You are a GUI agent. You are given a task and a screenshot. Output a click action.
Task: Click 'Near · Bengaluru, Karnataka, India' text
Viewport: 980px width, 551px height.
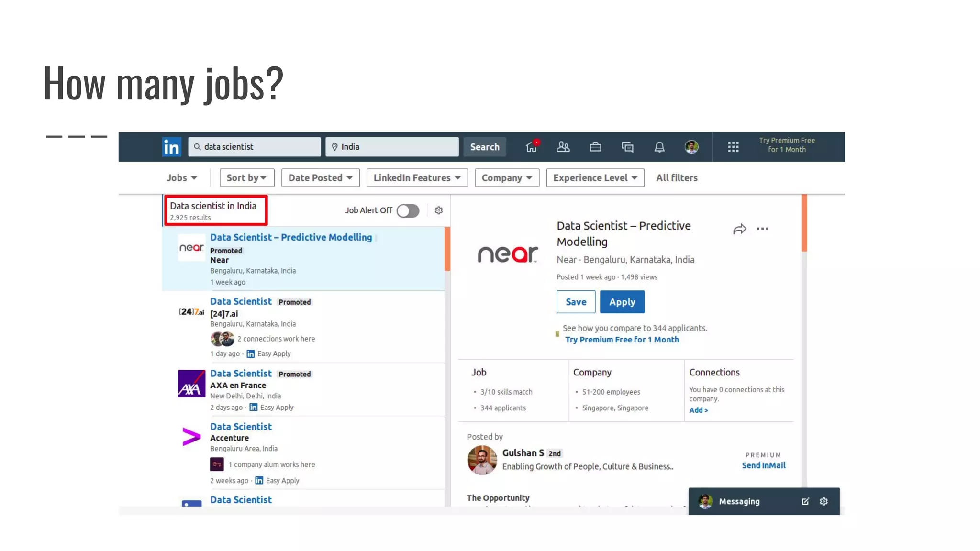click(625, 260)
